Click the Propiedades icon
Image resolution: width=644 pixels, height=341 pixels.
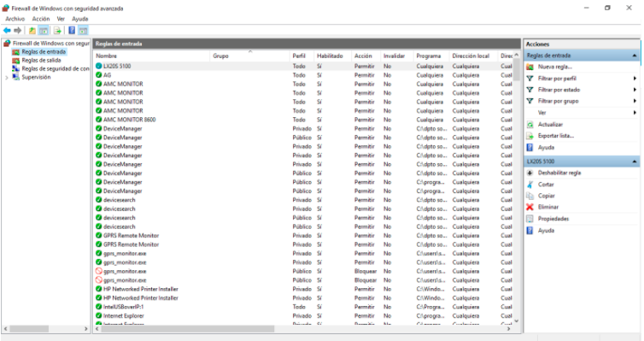point(530,219)
